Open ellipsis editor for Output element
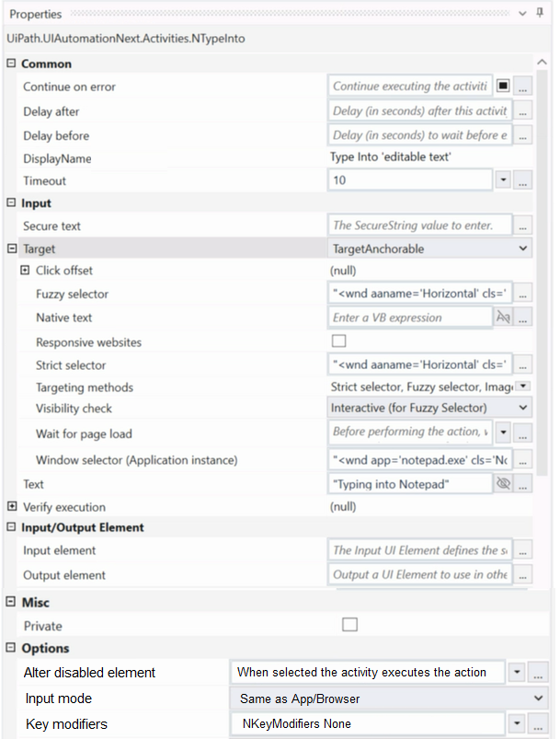This screenshot has height=739, width=560. pos(523,574)
